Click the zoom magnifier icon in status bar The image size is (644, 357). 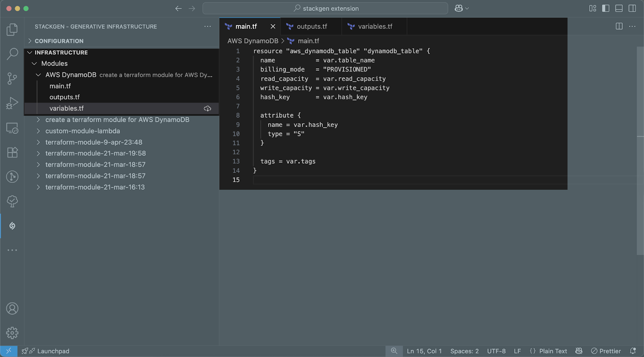click(394, 351)
